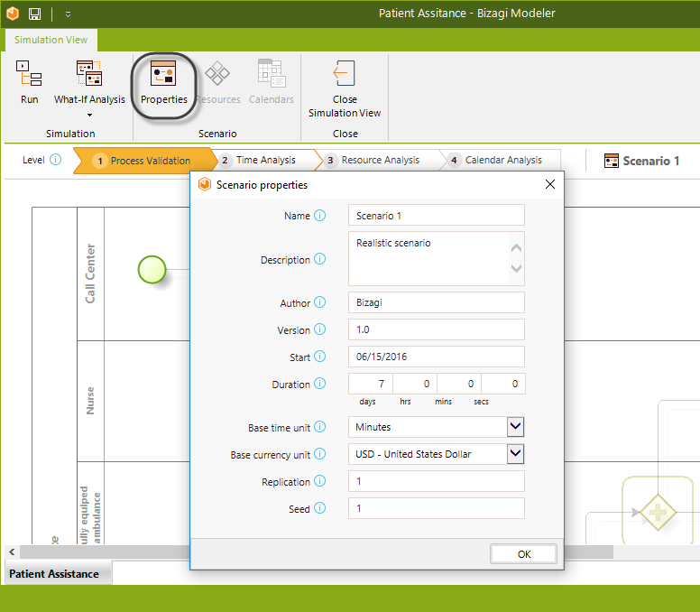Save the model with the floppy disk icon
The height and width of the screenshot is (612, 700).
click(35, 14)
